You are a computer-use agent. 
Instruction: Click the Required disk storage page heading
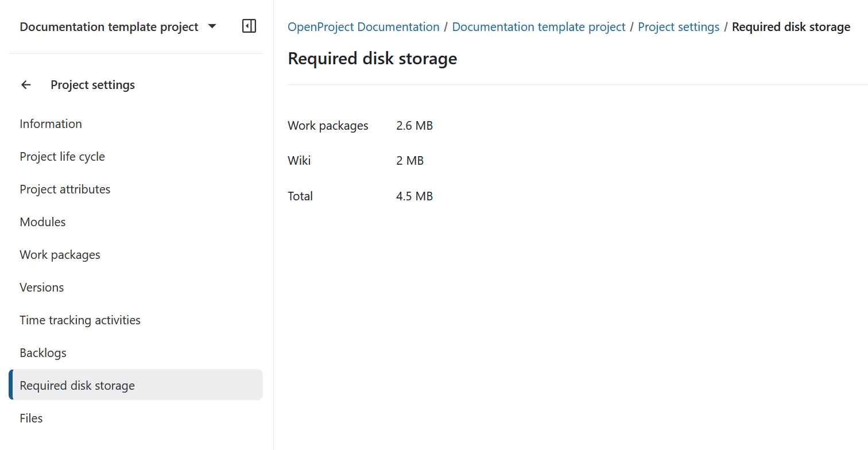(372, 58)
